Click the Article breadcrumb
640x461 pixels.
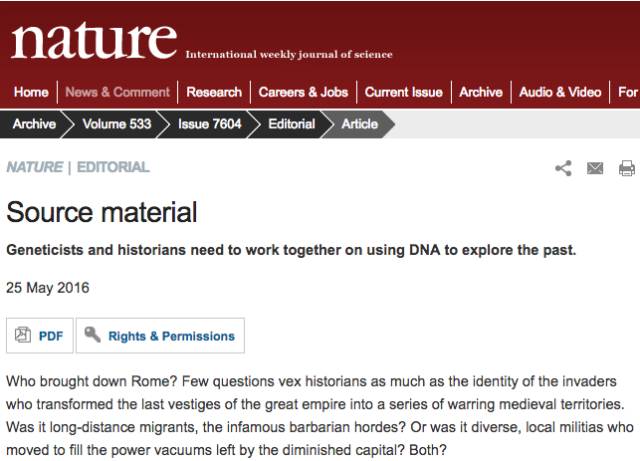pyautogui.click(x=360, y=124)
